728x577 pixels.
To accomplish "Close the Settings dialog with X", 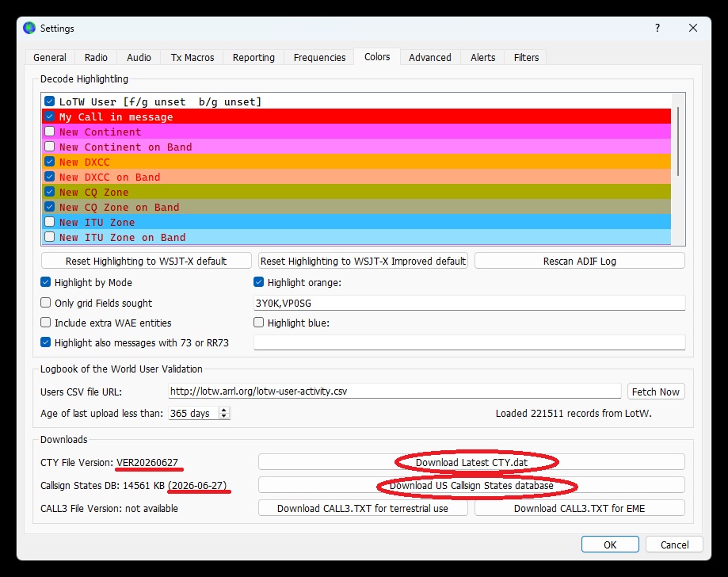I will 692,28.
